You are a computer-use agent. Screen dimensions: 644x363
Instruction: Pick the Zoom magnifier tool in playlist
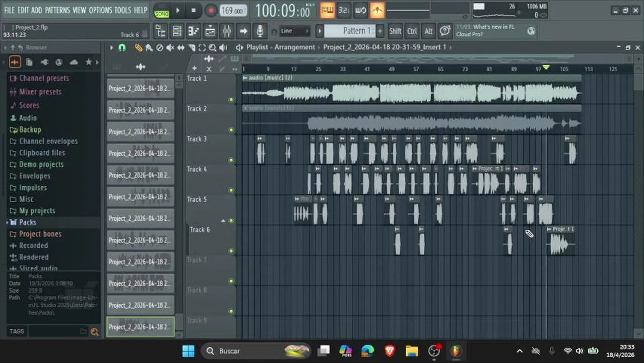click(x=212, y=47)
